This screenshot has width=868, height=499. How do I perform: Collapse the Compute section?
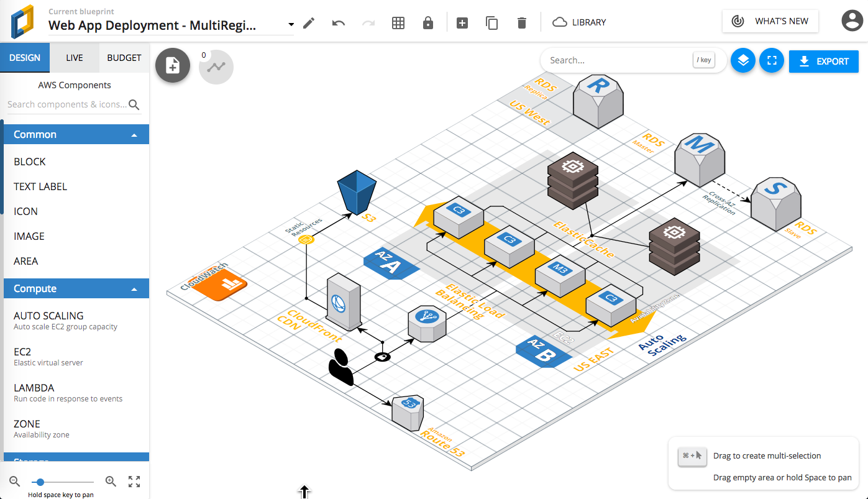coord(76,288)
